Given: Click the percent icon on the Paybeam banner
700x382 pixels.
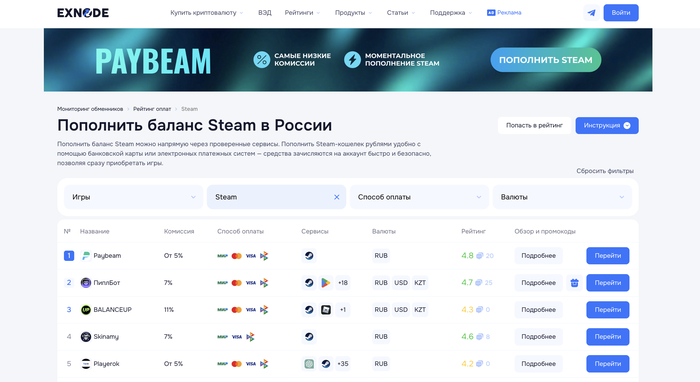Looking at the screenshot, I should click(x=262, y=59).
